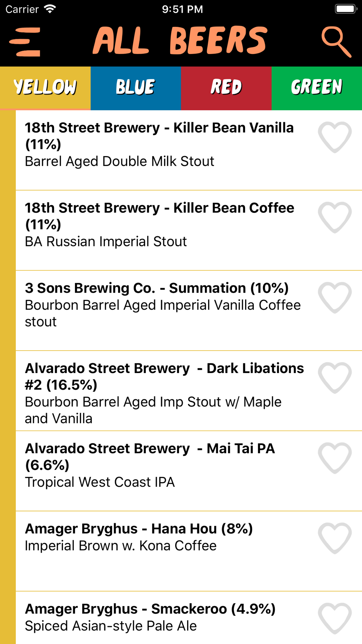Favorite Killer Bean Coffee with heart
Viewport: 362px width, 644px height.
coord(335,218)
